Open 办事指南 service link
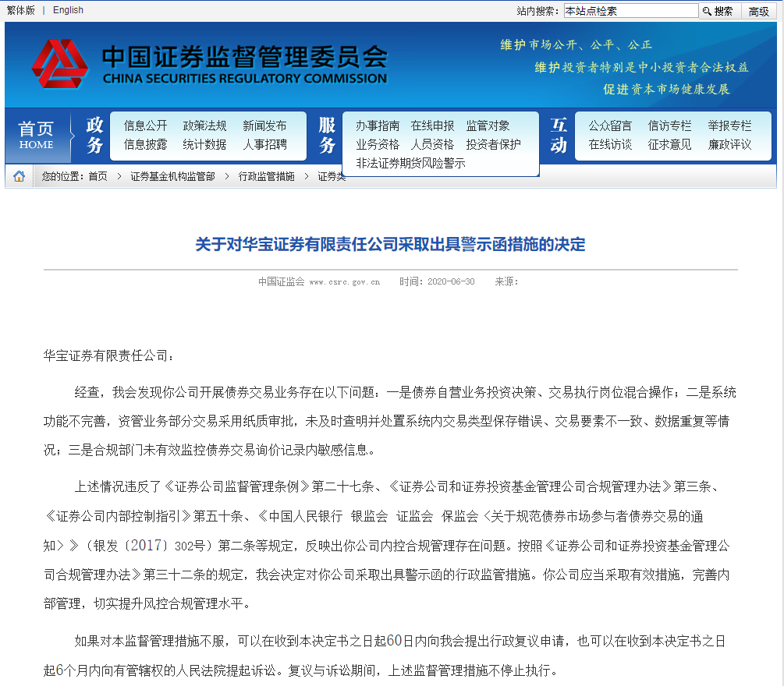This screenshot has width=784, height=686. pyautogui.click(x=378, y=126)
